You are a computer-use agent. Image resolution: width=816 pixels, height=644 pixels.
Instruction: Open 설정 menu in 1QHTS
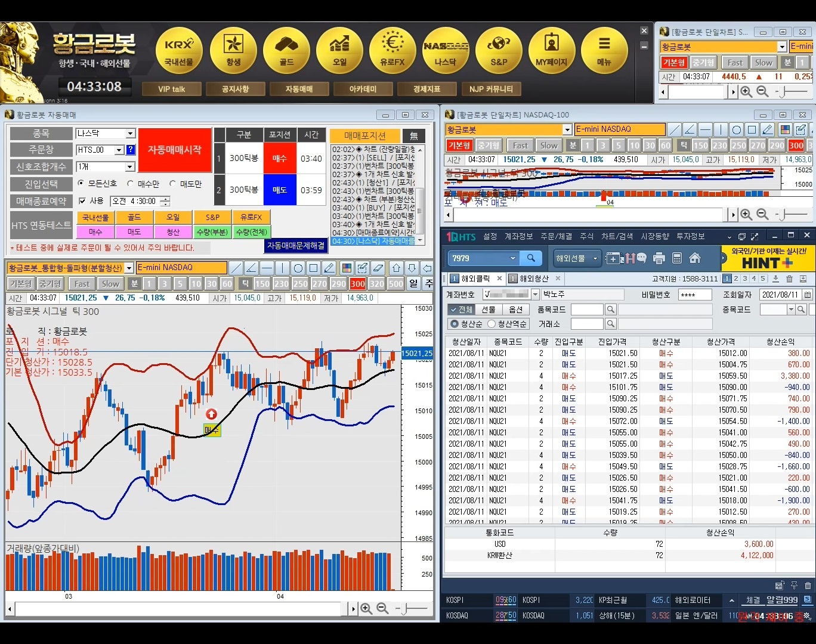point(490,237)
